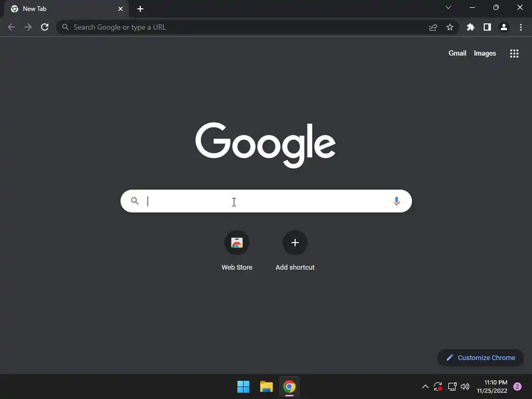Open the volume tray icon
The image size is (532, 399).
[x=465, y=387]
